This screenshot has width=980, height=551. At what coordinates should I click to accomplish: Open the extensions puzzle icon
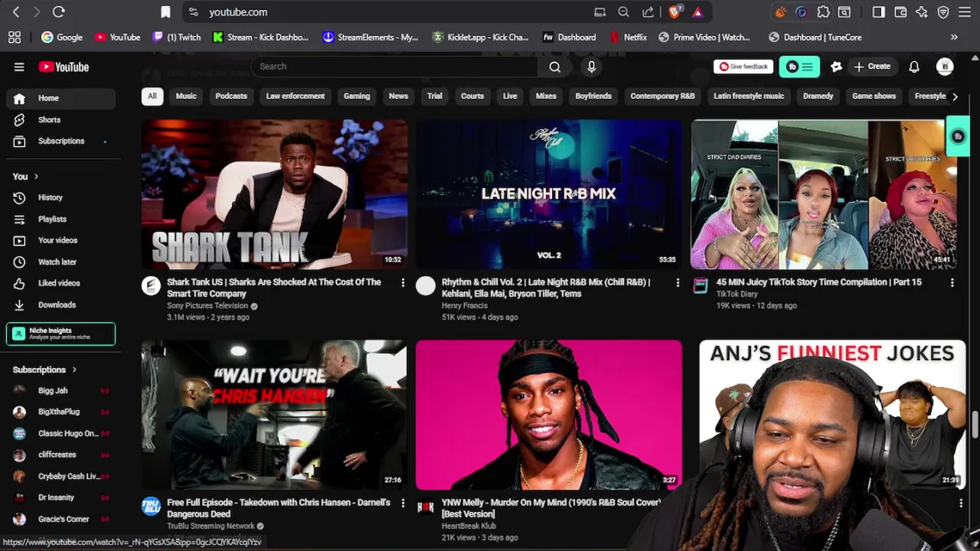tap(823, 12)
